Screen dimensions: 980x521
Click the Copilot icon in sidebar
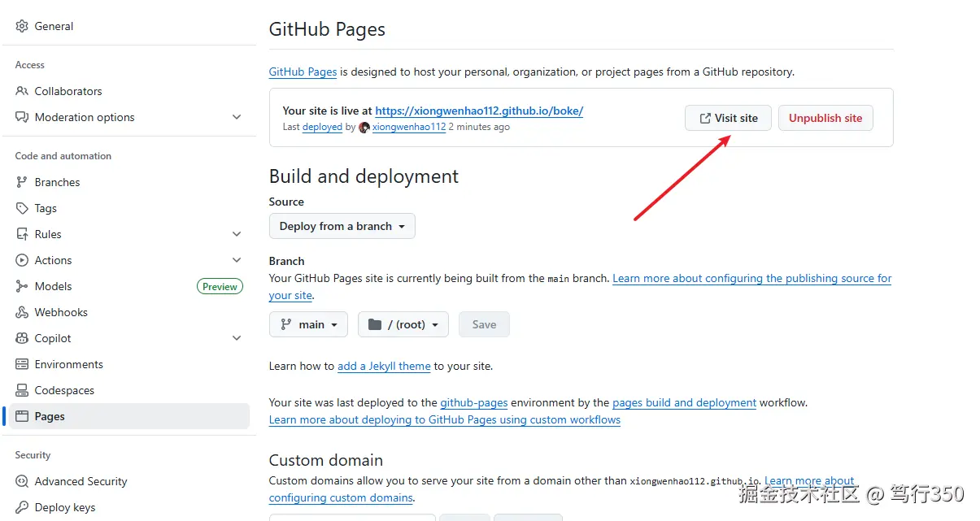(22, 338)
